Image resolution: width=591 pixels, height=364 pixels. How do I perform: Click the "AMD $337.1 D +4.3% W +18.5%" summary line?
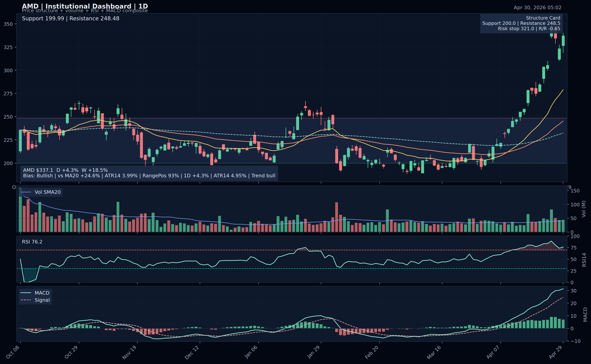66,170
